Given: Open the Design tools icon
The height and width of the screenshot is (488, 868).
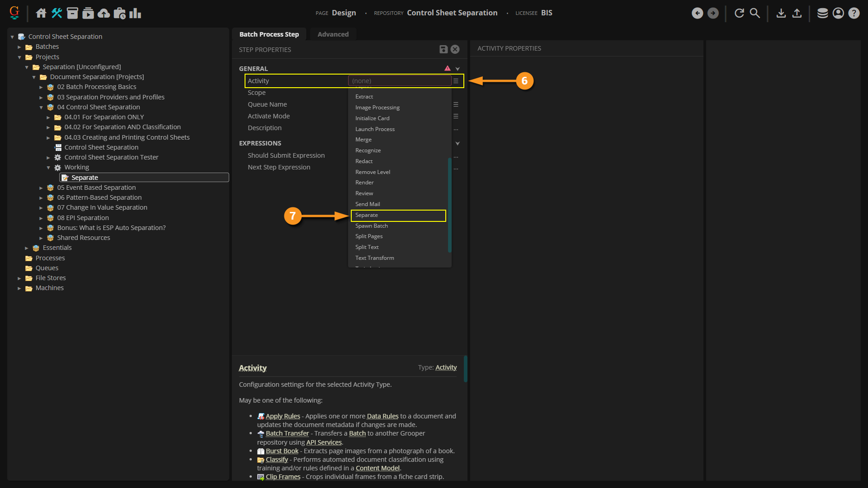Looking at the screenshot, I should pyautogui.click(x=57, y=13).
